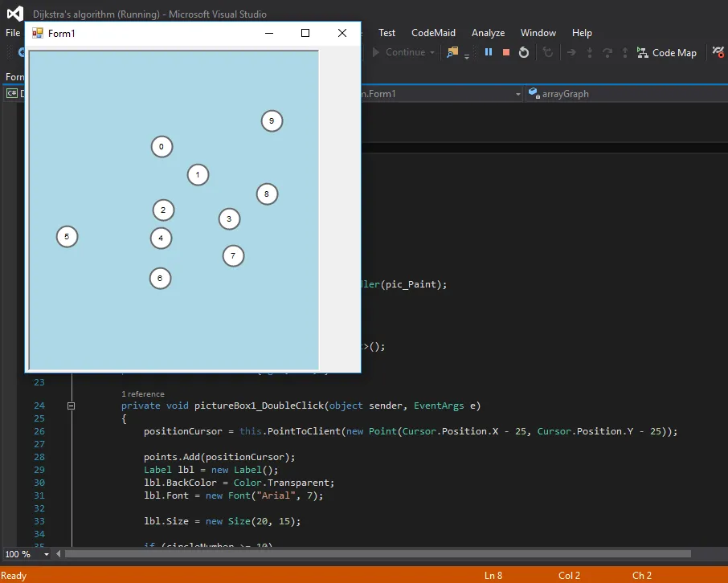Open the Form1 class navigation dropdown
Screen dimensions: 728x583
point(518,94)
